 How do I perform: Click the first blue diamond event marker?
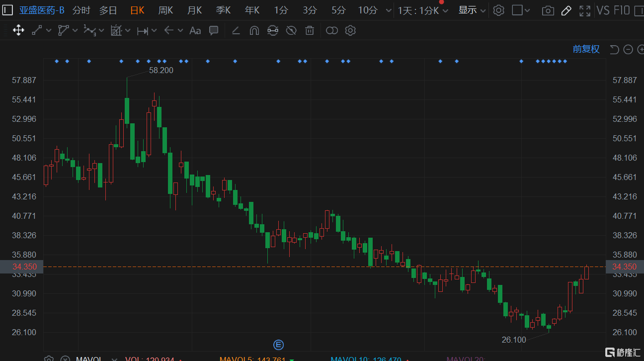57,61
